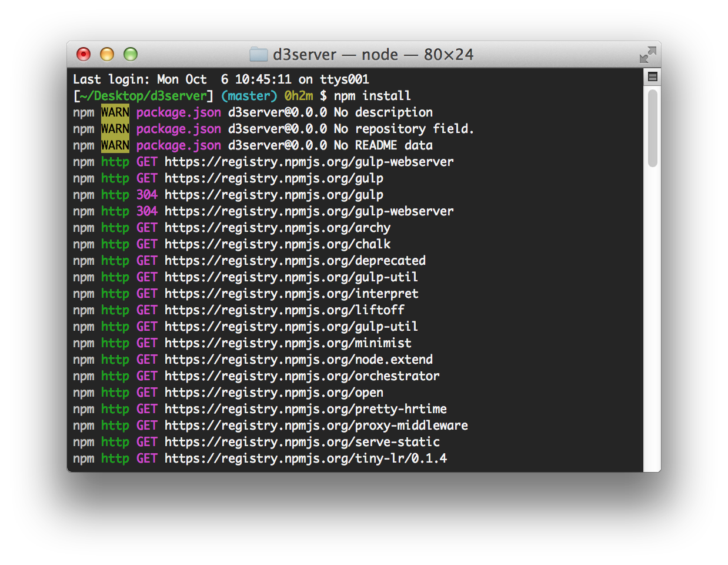Click the registry.npmjs.org/orchestrator URL

click(302, 376)
